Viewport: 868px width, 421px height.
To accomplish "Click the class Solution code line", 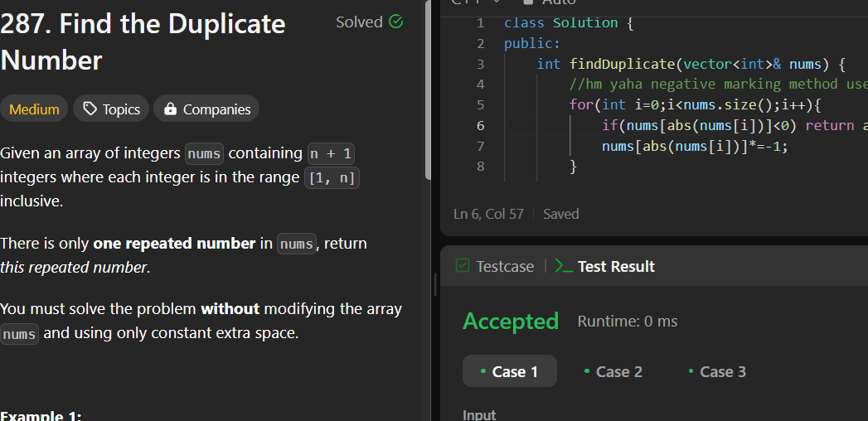I will [x=569, y=23].
